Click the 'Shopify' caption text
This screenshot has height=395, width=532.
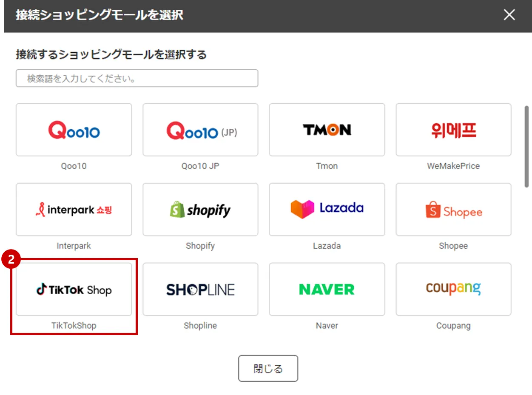[x=200, y=246]
